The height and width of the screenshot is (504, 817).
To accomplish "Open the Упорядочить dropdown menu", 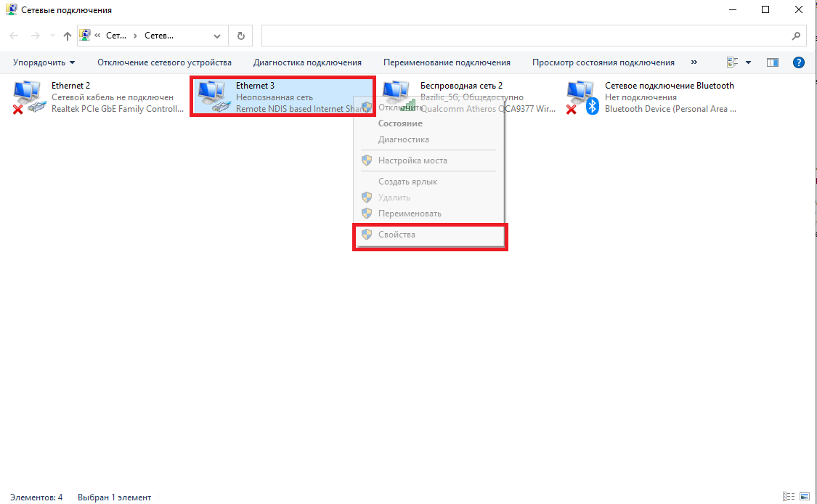I will coord(44,62).
